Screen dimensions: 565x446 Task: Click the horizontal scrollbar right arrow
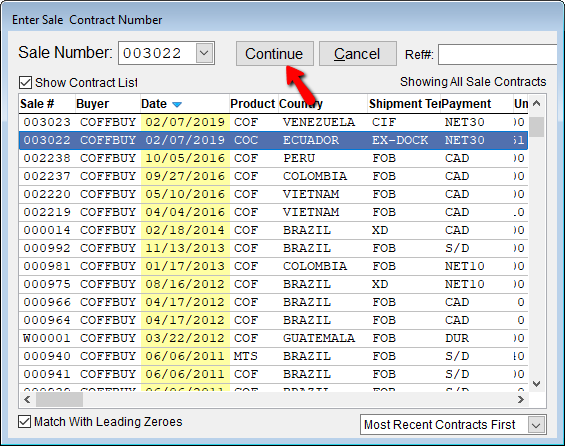click(x=520, y=400)
